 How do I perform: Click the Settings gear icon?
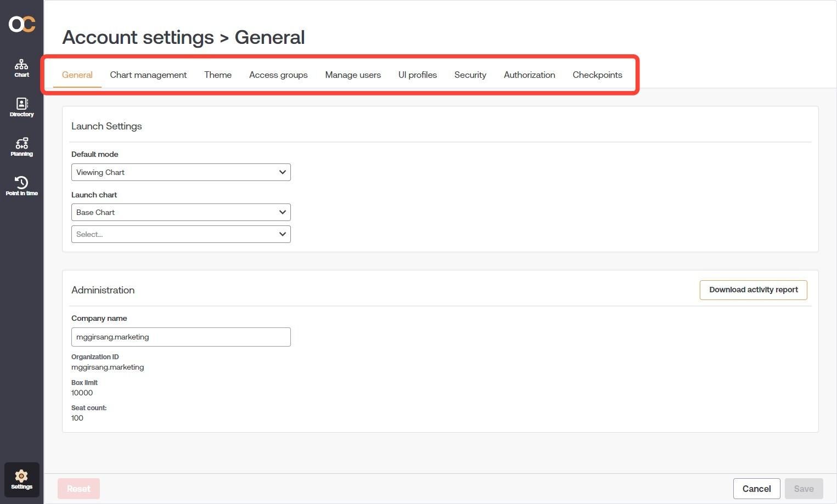point(21,480)
